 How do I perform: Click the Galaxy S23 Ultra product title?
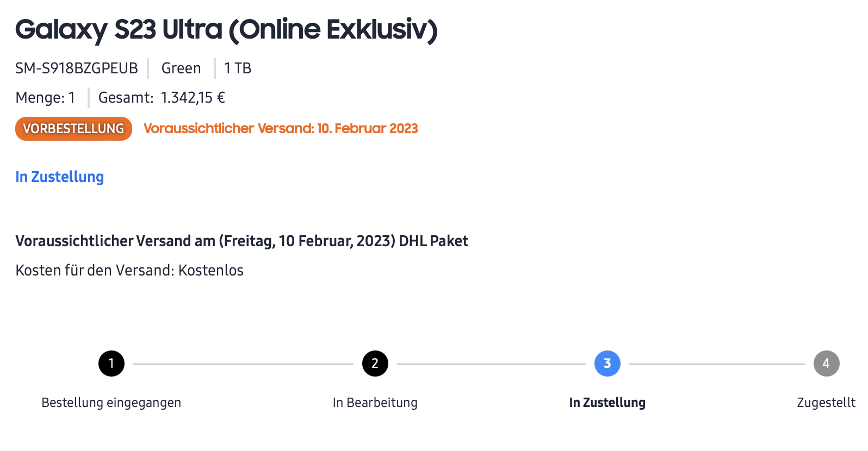pos(226,30)
